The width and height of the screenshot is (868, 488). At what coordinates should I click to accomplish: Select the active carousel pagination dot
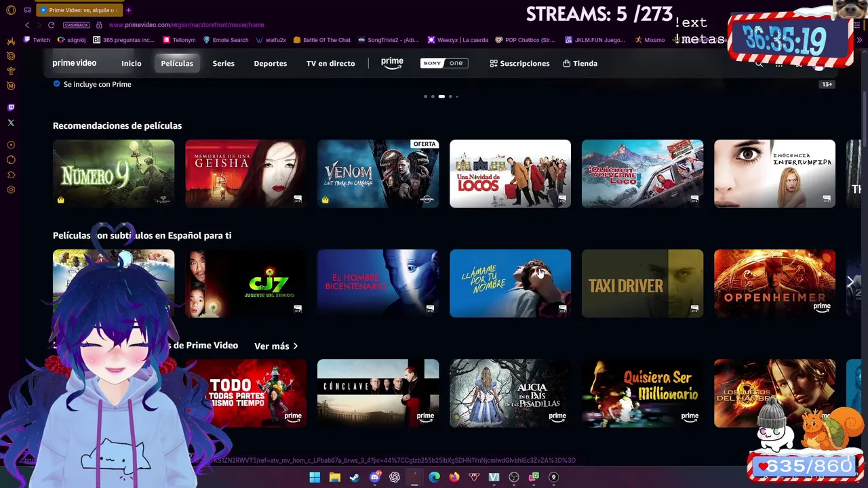(441, 96)
